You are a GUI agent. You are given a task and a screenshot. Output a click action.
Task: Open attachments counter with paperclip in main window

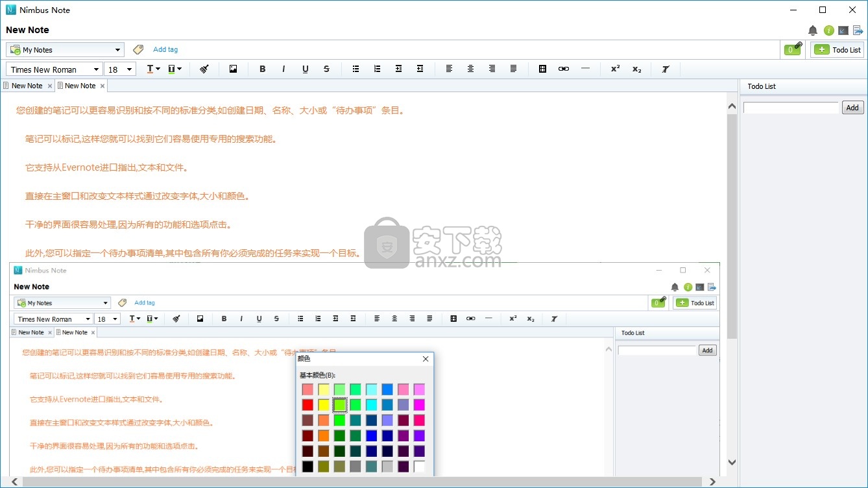coord(793,49)
